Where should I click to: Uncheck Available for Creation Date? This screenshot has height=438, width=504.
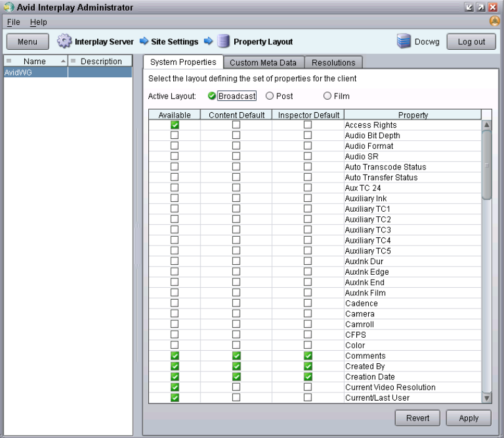coord(174,376)
